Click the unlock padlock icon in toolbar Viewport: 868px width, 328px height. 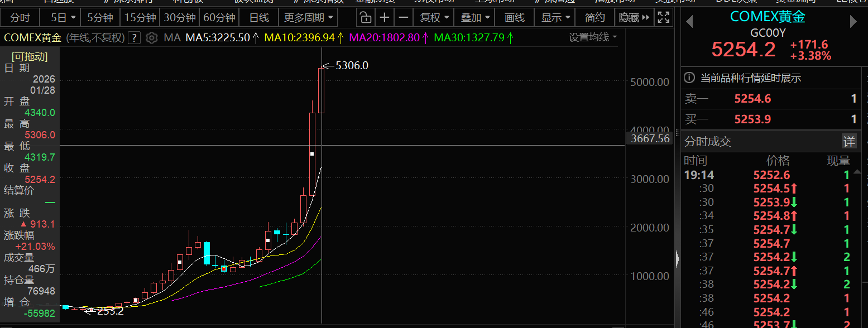[365, 17]
